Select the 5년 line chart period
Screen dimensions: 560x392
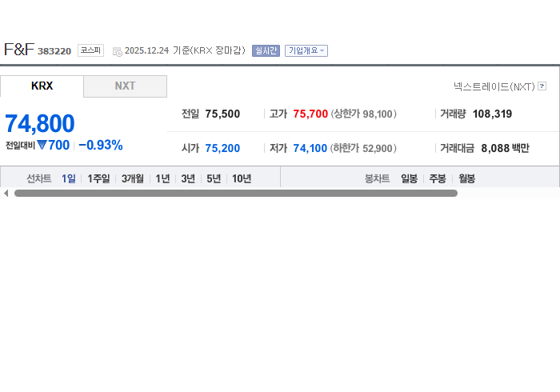[x=214, y=178]
